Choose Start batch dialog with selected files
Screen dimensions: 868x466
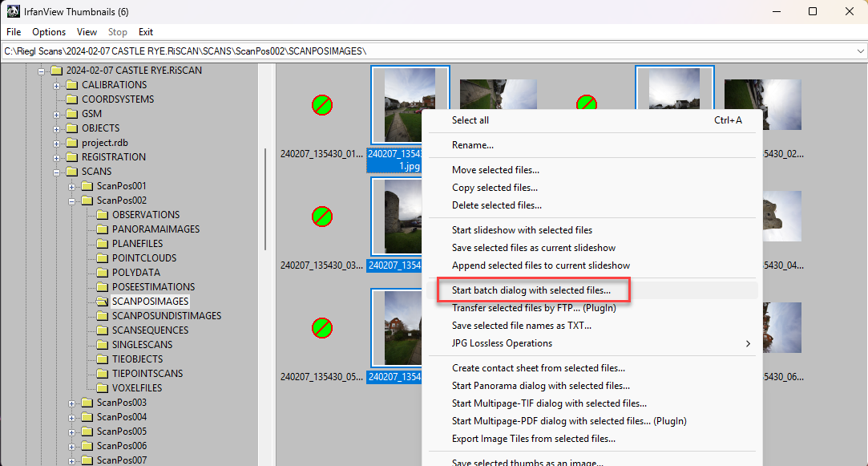[x=531, y=290]
